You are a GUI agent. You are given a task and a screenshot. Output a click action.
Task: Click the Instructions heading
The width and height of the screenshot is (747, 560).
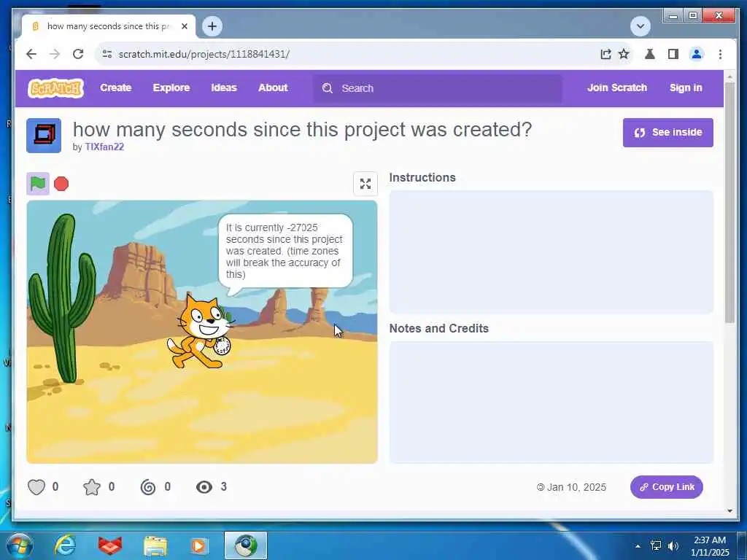[x=422, y=178]
